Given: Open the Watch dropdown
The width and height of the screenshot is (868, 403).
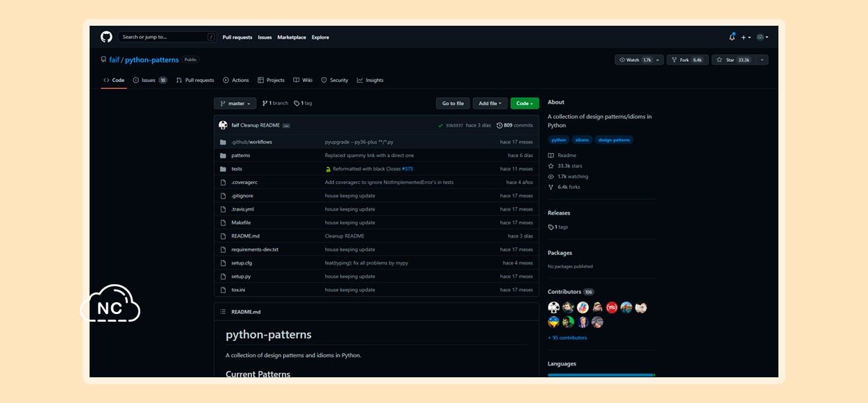Looking at the screenshot, I should pos(639,60).
